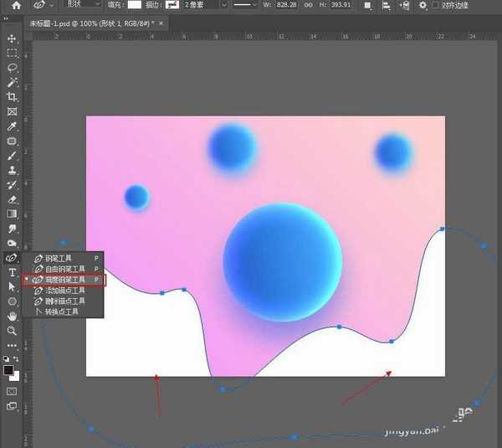Screen dimensions: 502x448
Task: Open the stroke width dropdown
Action: (200, 5)
